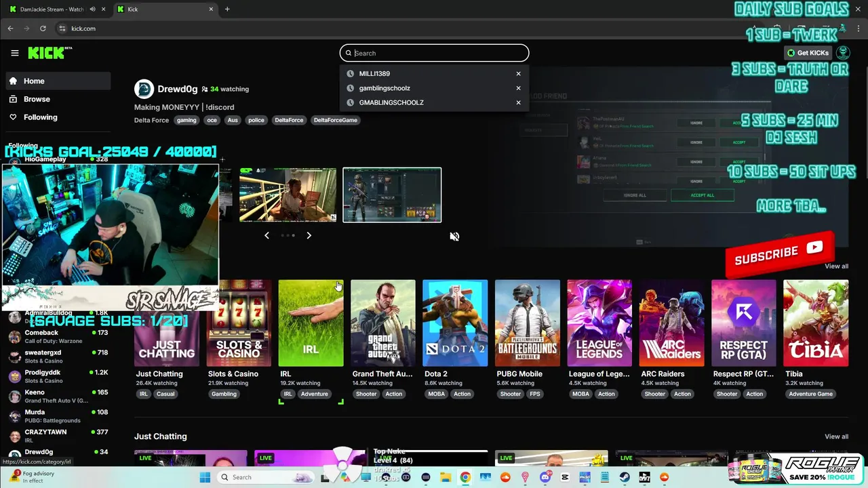Screen dimensions: 868x488
Task: Open site information icon in address bar
Action: tap(62, 28)
